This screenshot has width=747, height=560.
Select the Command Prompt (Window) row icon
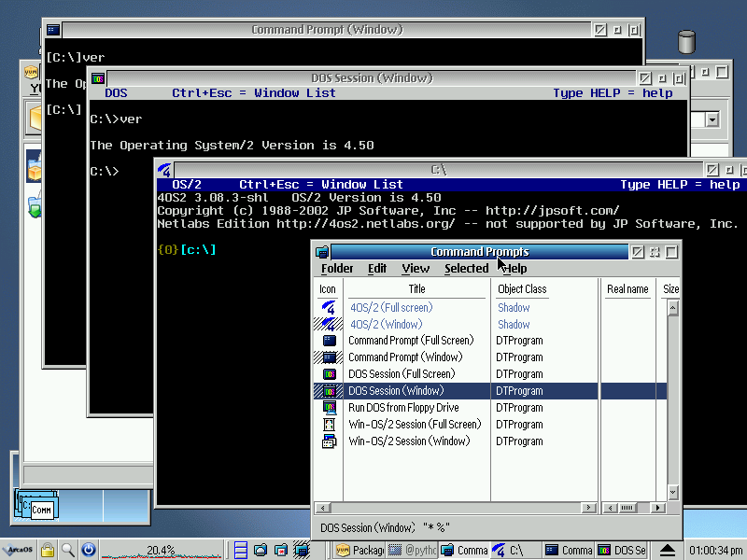coord(330,357)
